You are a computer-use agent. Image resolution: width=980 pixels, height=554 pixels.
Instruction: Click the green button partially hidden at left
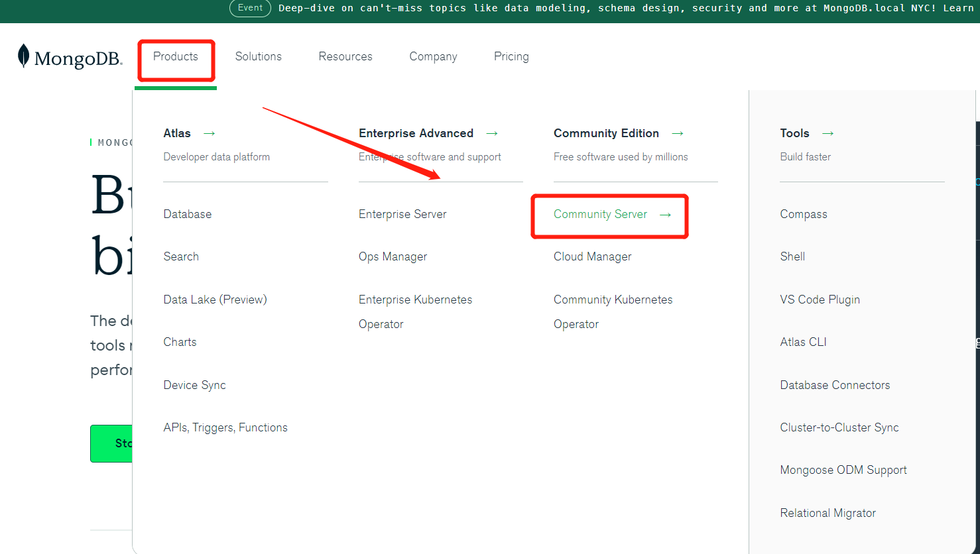click(x=111, y=443)
